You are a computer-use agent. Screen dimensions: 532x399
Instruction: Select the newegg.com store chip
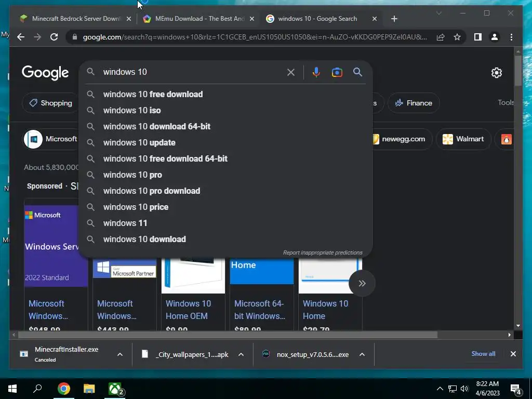[403, 139]
